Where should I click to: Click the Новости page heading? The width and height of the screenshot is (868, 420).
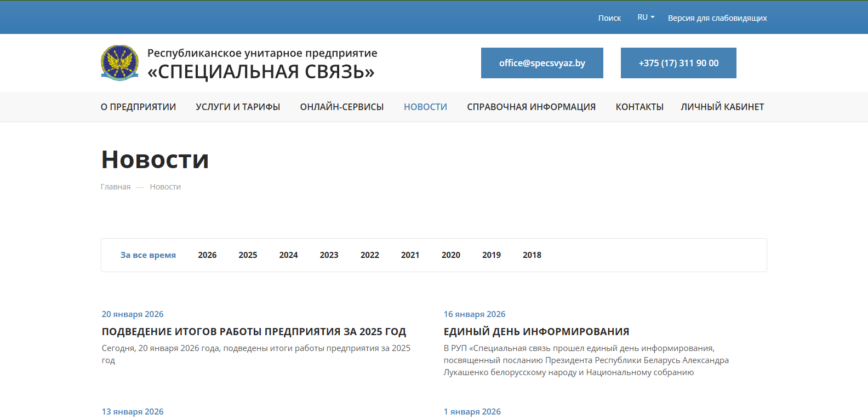155,159
